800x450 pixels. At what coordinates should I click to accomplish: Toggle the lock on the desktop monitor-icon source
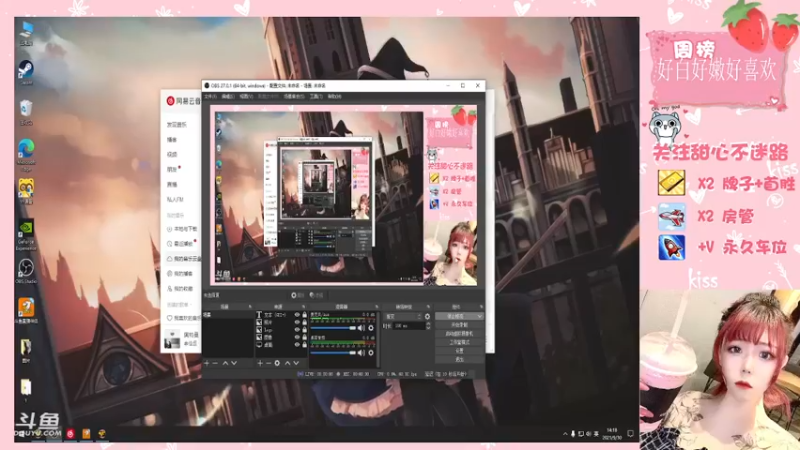pyautogui.click(x=305, y=345)
